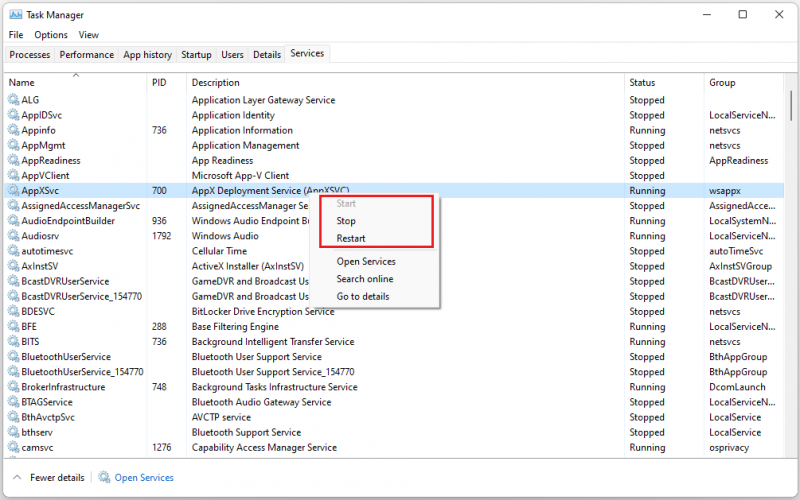Click the Open Services link at bottom
Image resolution: width=800 pixels, height=500 pixels.
point(144,478)
